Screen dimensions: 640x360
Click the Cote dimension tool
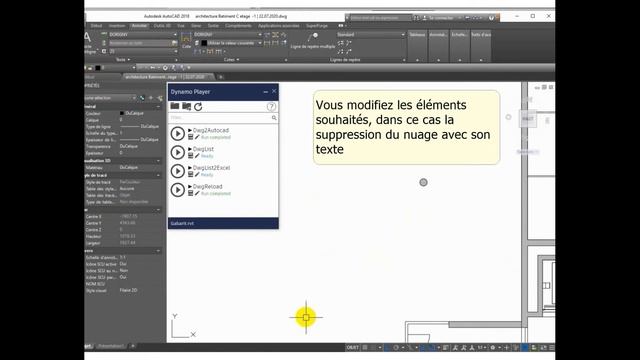pos(187,41)
